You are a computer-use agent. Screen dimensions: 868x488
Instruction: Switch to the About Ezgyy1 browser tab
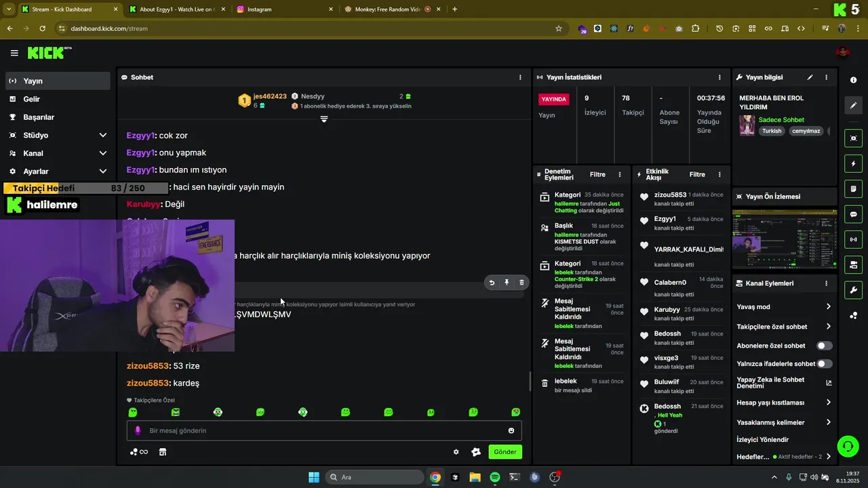(x=176, y=9)
